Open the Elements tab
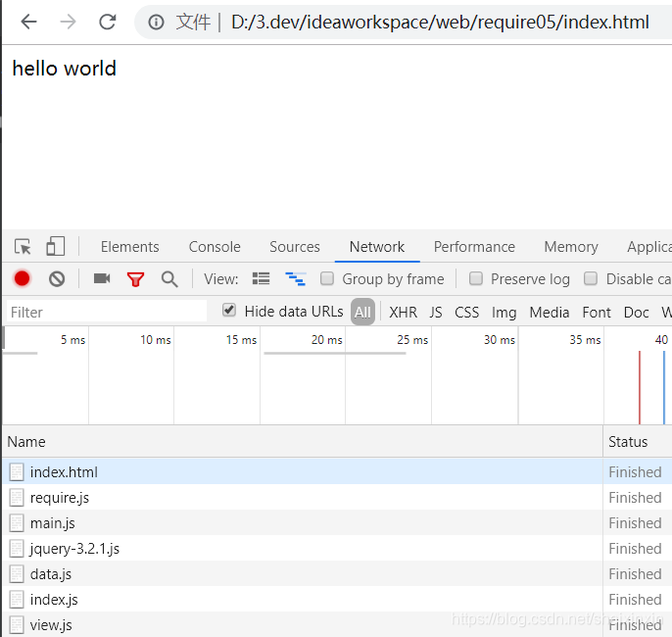The height and width of the screenshot is (637, 672). [130, 247]
